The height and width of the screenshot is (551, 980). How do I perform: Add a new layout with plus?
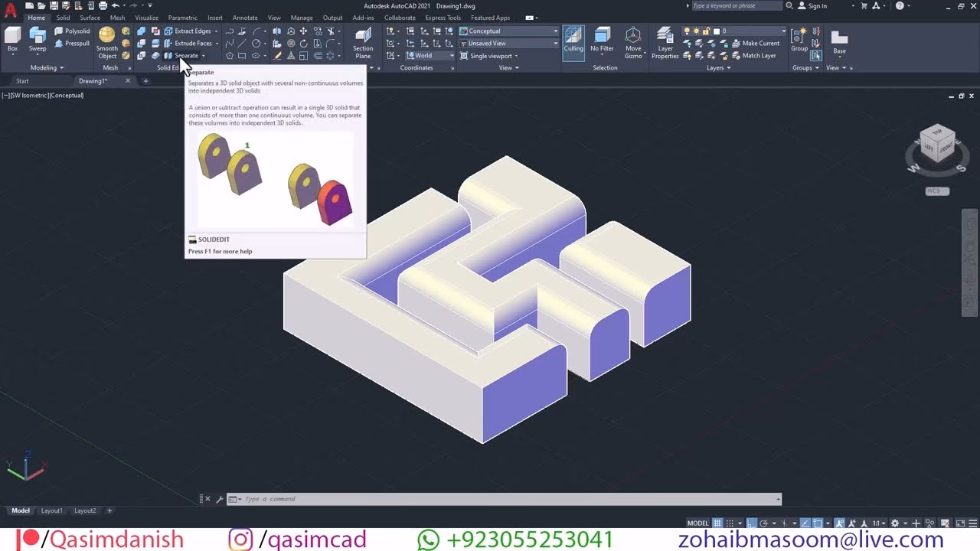point(109,510)
